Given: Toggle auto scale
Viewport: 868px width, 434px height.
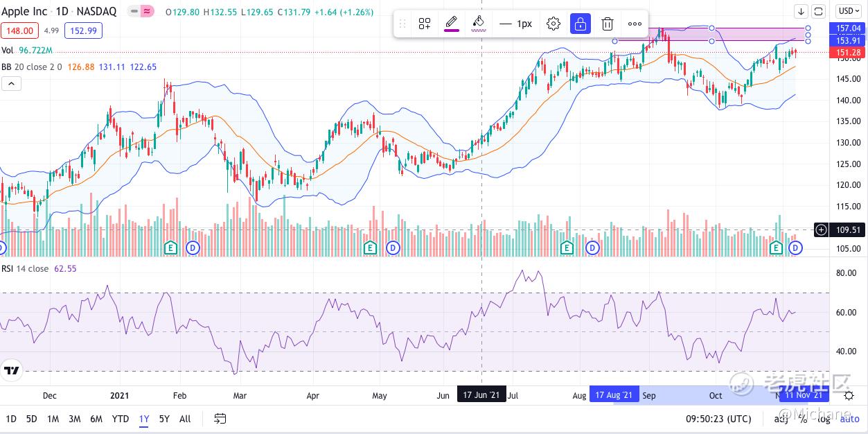Looking at the screenshot, I should [x=849, y=419].
